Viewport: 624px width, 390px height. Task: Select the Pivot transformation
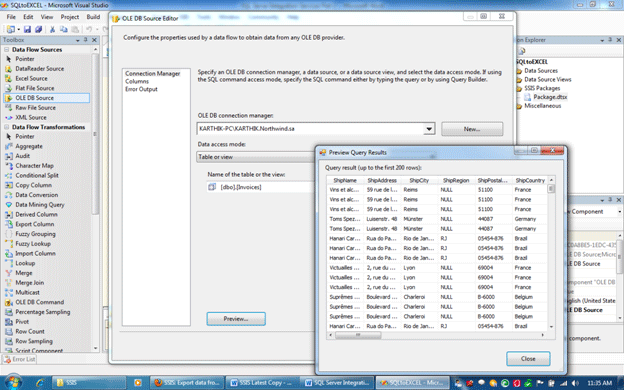(22, 322)
